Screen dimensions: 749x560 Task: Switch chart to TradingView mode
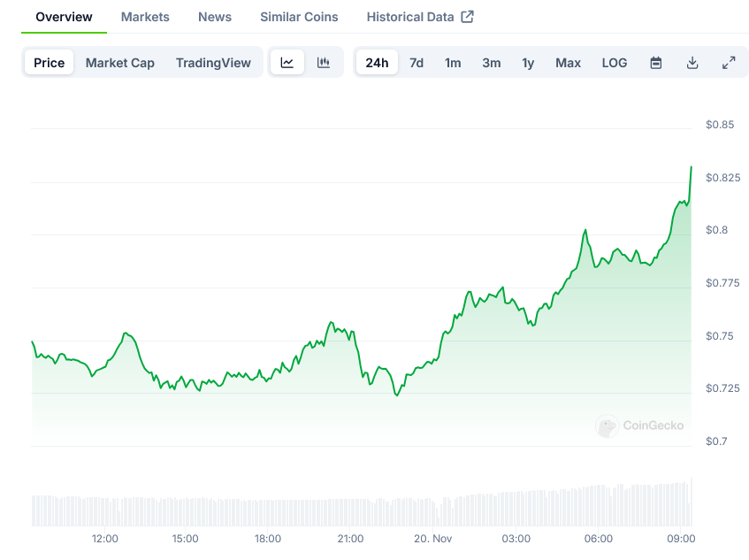pos(213,63)
